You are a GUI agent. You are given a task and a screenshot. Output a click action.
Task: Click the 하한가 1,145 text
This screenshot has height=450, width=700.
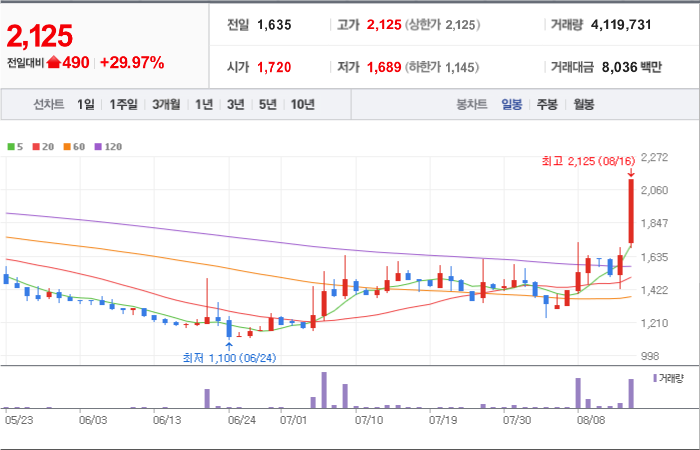click(x=442, y=67)
